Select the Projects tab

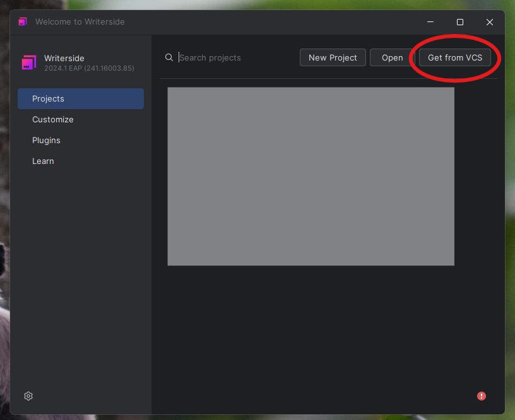tap(81, 99)
